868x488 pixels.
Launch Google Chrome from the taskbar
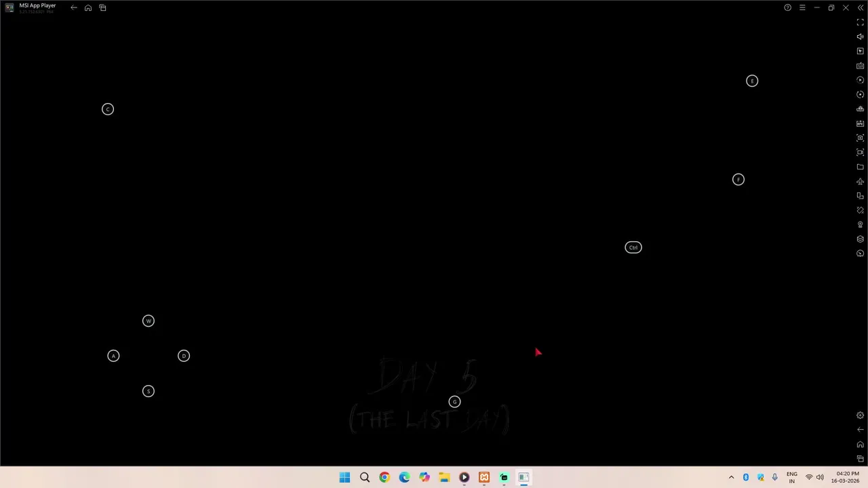[384, 478]
